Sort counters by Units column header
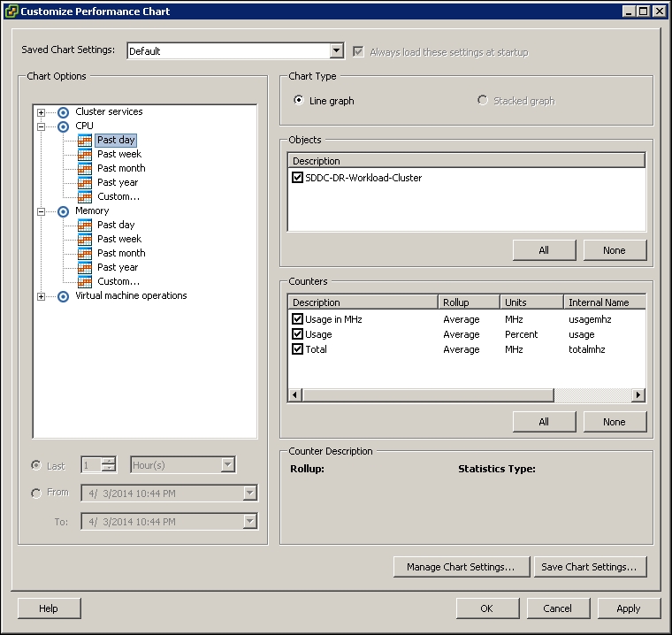The image size is (672, 635). pos(531,302)
